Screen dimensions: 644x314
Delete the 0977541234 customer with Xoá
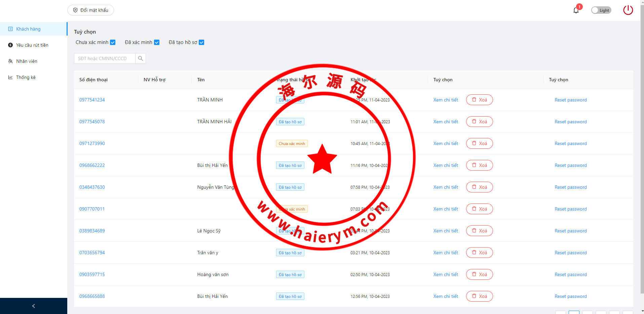tap(479, 100)
